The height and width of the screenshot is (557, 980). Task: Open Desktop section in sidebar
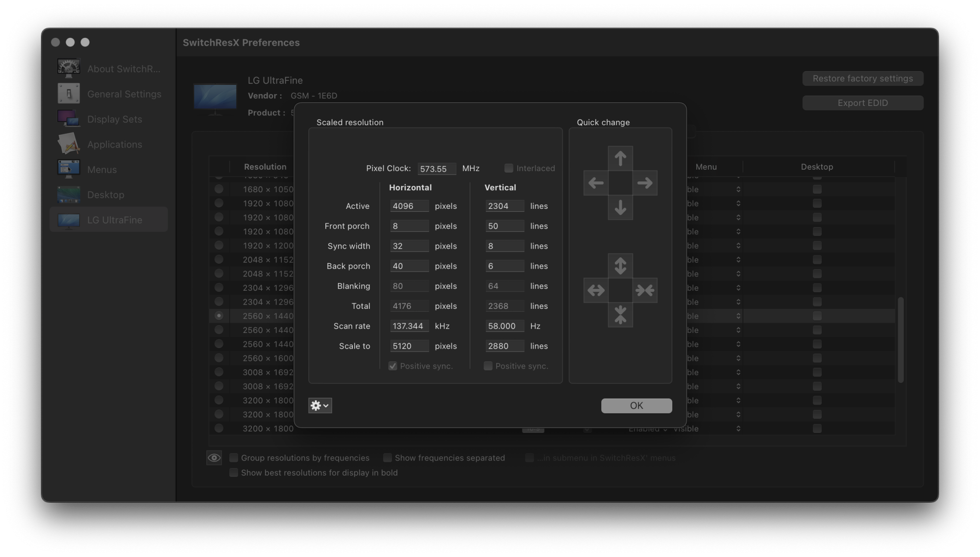[109, 195]
